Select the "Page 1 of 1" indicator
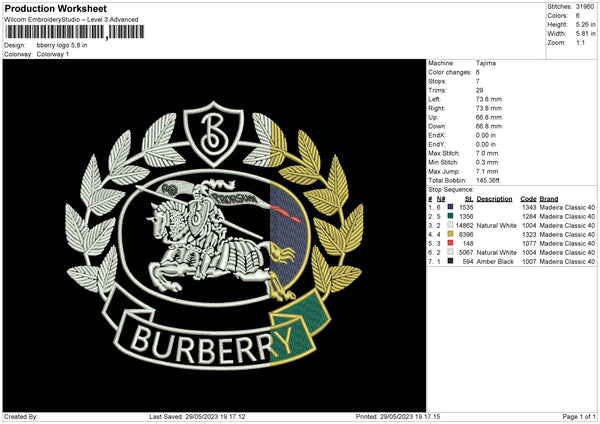Image resolution: width=600 pixels, height=424 pixels. pyautogui.click(x=579, y=417)
